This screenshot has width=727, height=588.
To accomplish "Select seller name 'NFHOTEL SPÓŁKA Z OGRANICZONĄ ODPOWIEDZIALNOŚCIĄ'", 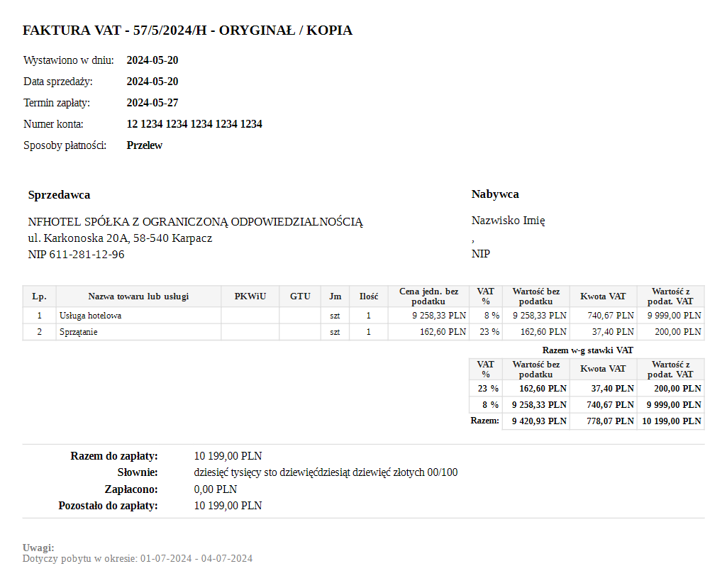I will click(x=195, y=222).
